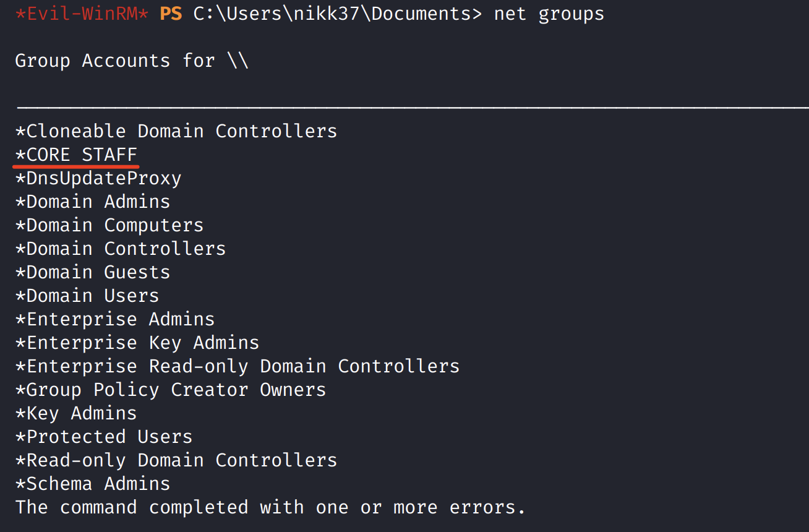Click the Read-only Domain Controllers entry

[176, 460]
